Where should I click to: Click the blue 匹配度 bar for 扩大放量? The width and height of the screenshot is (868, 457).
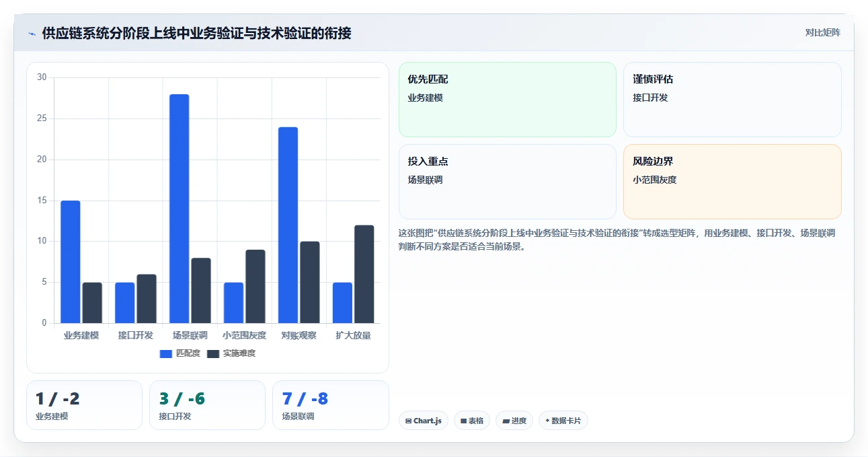click(342, 303)
